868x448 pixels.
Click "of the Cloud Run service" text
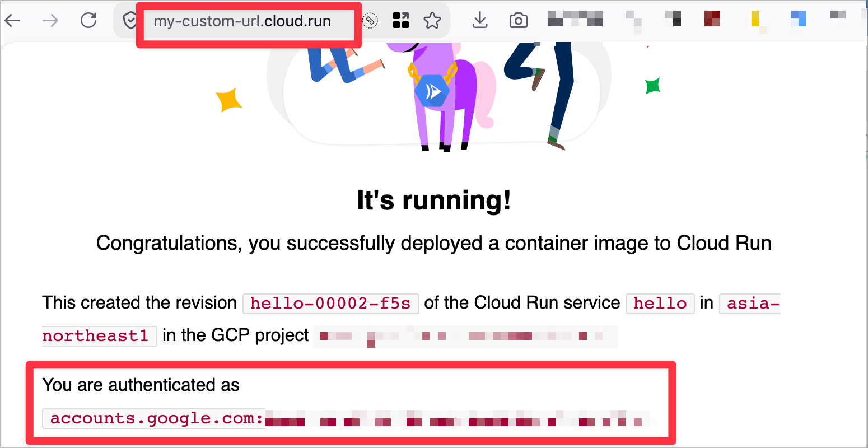522,303
